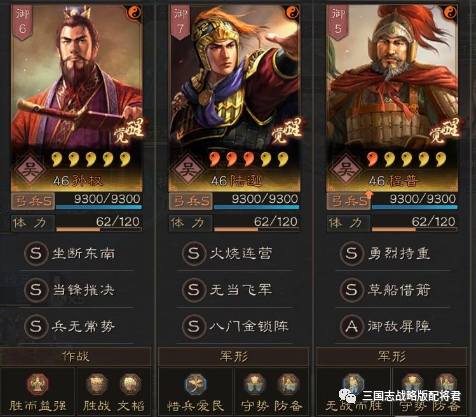Viewport: 476px width, 417px height.
Task: Click the 弓兵S troop type label for 陆逊
Action: [x=191, y=201]
